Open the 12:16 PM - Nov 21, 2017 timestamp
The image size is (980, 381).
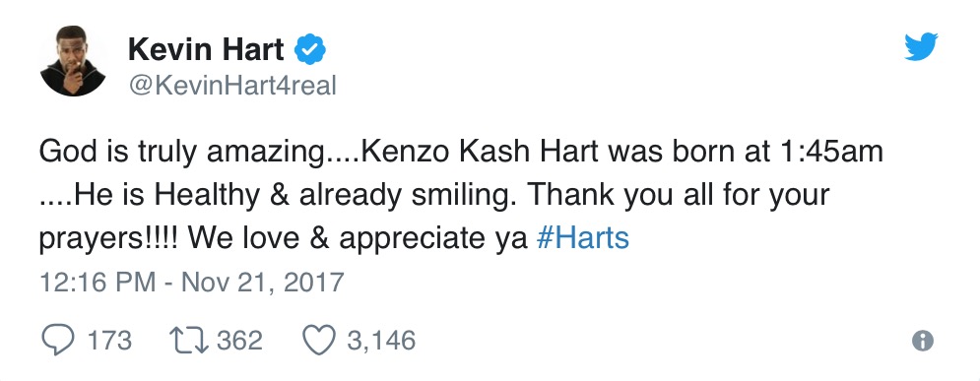coord(192,282)
